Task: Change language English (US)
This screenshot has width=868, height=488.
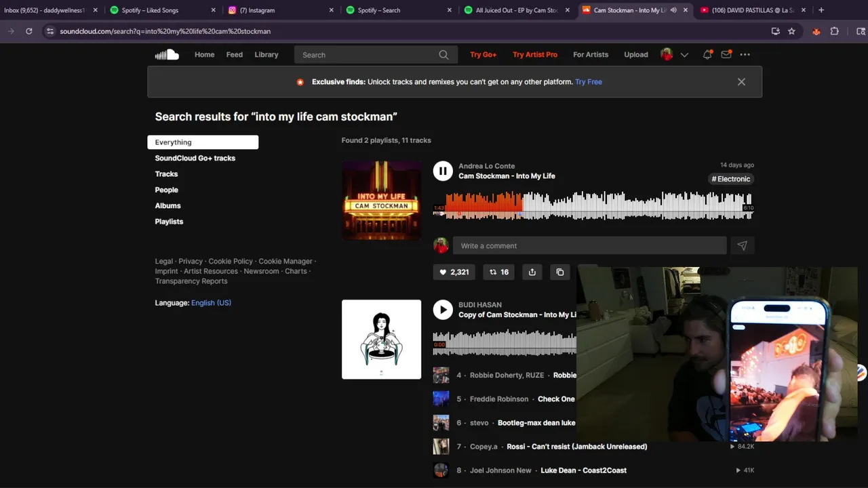Action: tap(211, 303)
